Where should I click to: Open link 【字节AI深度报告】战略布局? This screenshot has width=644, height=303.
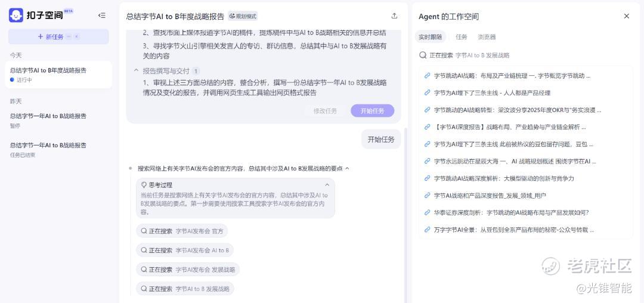[x=510, y=127]
